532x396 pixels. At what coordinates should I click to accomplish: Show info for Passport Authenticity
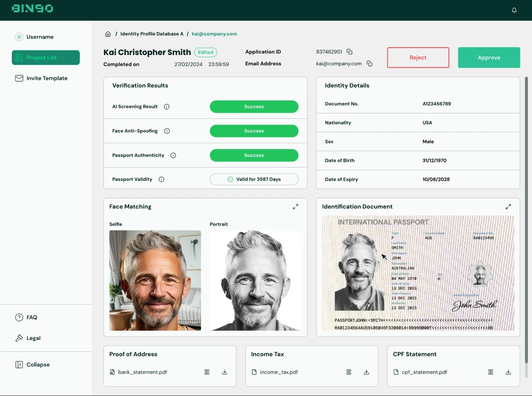pyautogui.click(x=173, y=155)
